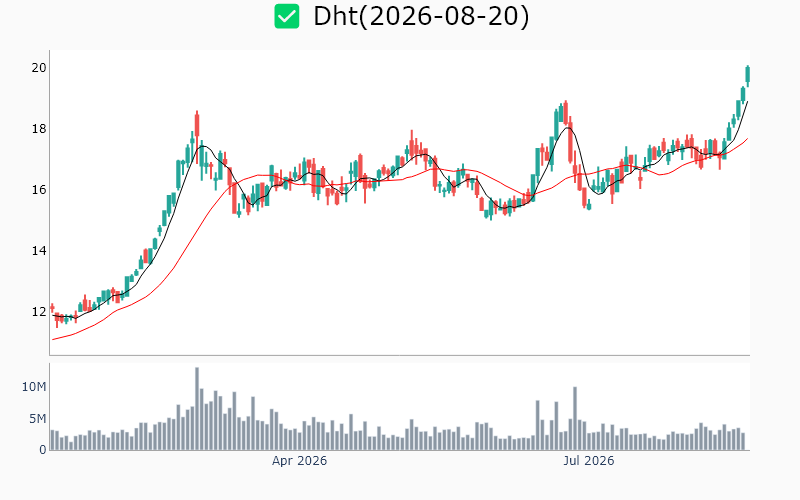Click the tallest volume bar
The width and height of the screenshot is (800, 500).
coord(197,409)
